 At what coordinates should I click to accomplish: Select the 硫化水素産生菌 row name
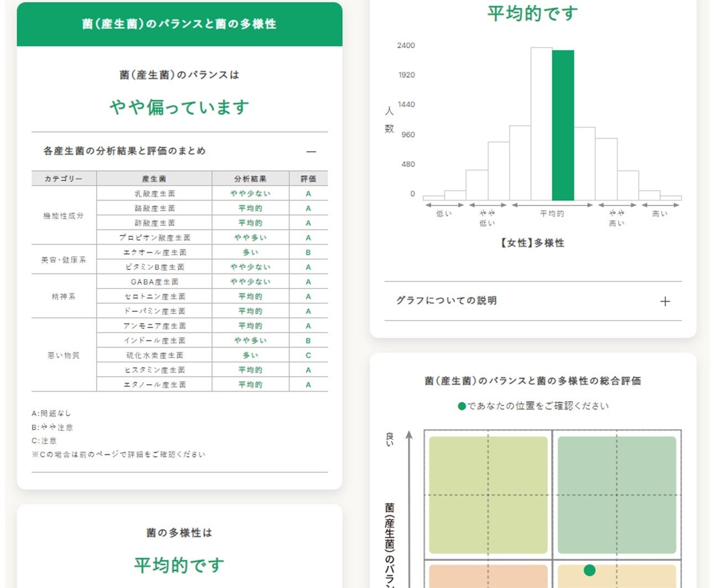(x=155, y=355)
